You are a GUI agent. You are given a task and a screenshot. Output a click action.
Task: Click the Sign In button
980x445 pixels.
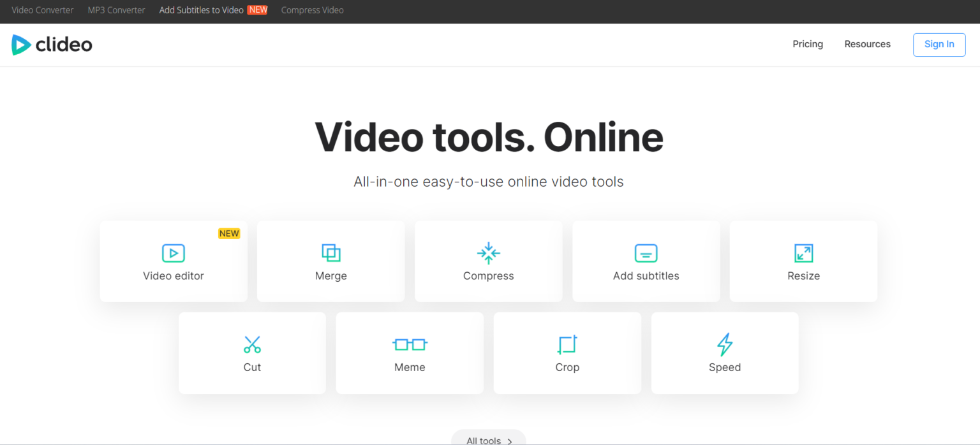939,44
